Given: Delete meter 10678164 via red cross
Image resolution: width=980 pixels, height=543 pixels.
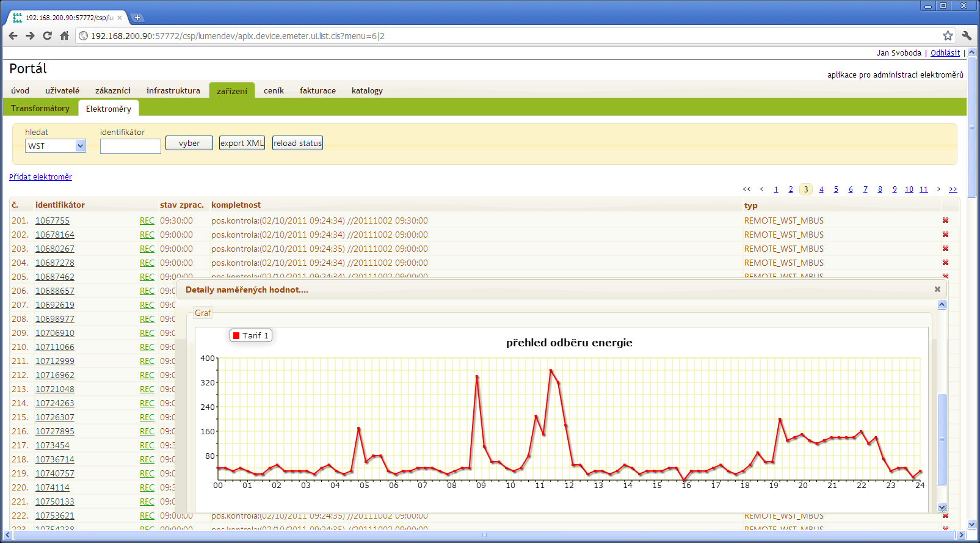Looking at the screenshot, I should click(945, 235).
